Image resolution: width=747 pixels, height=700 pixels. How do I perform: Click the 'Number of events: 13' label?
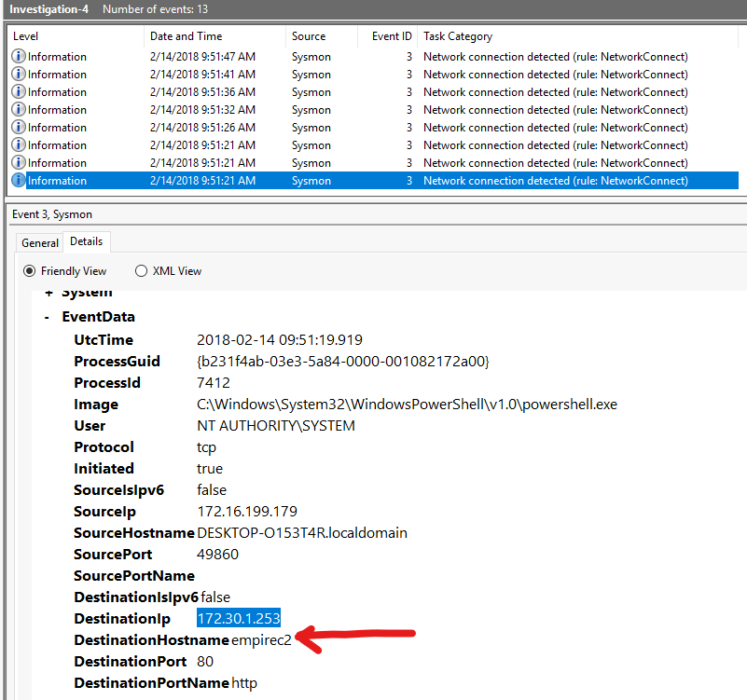(156, 9)
